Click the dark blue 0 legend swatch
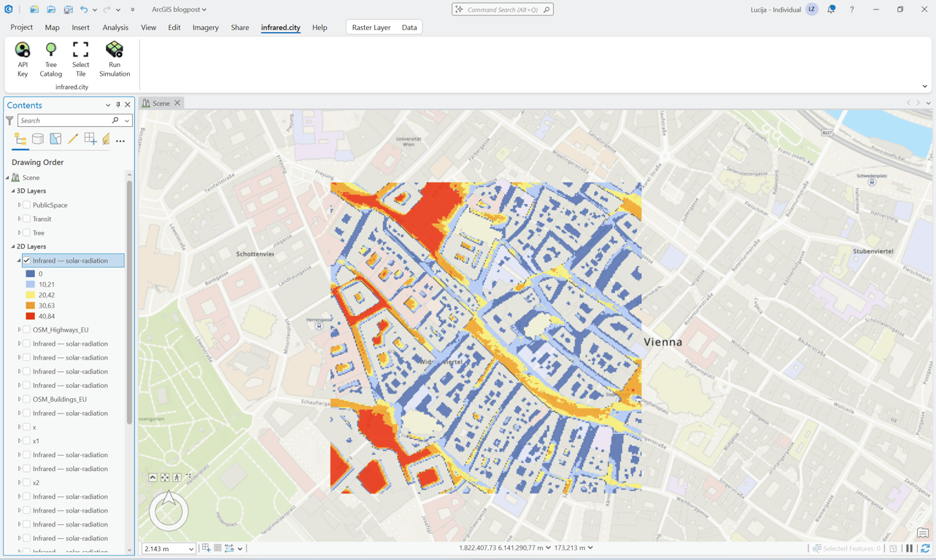936x560 pixels. (31, 273)
